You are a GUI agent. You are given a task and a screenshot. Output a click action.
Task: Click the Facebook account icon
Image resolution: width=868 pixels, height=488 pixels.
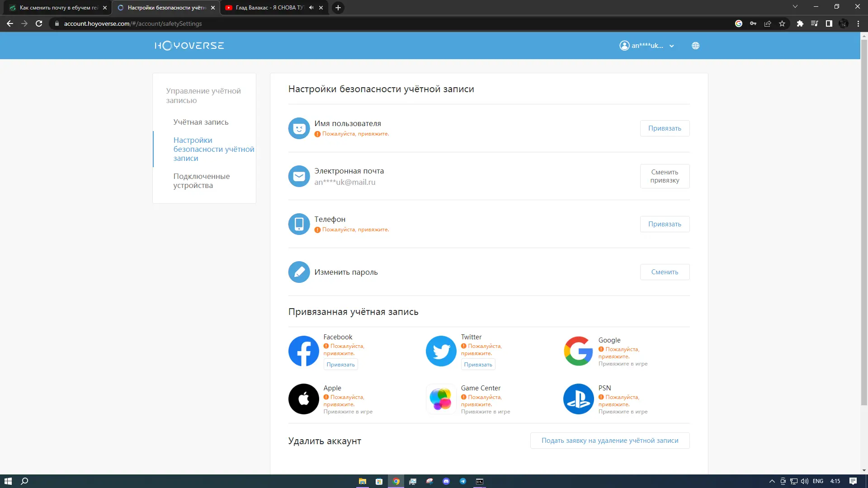304,351
